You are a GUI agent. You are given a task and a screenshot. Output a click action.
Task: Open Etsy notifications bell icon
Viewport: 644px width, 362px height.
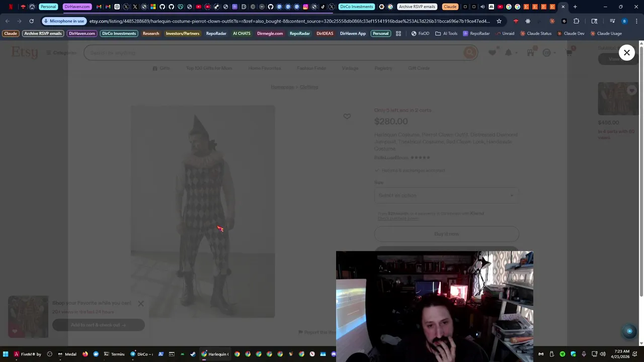(x=509, y=53)
